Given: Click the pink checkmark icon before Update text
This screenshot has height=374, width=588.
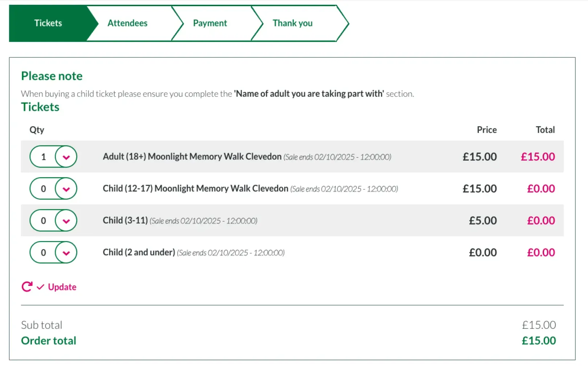Looking at the screenshot, I should point(40,287).
